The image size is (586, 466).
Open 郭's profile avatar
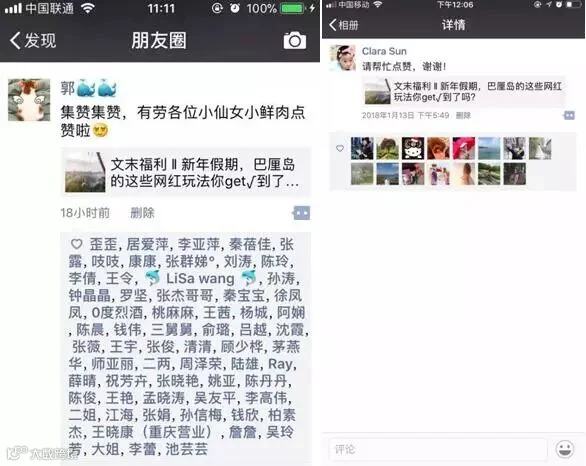29,100
